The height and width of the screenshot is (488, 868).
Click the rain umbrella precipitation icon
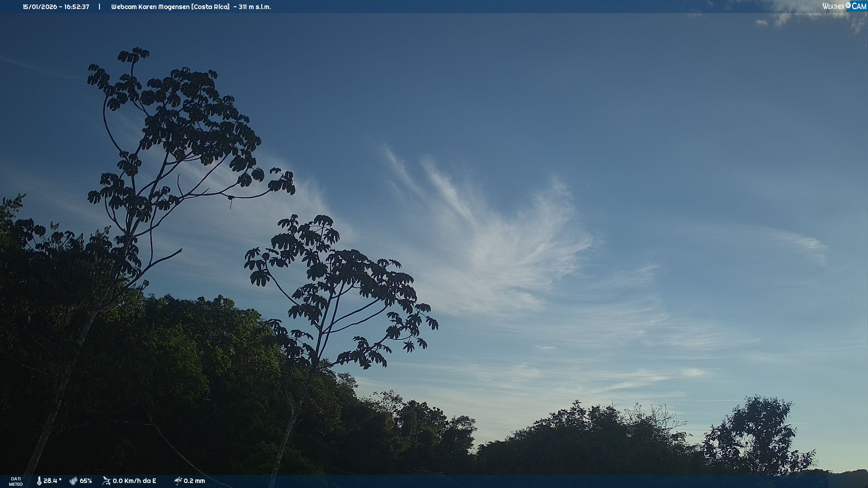tap(178, 481)
